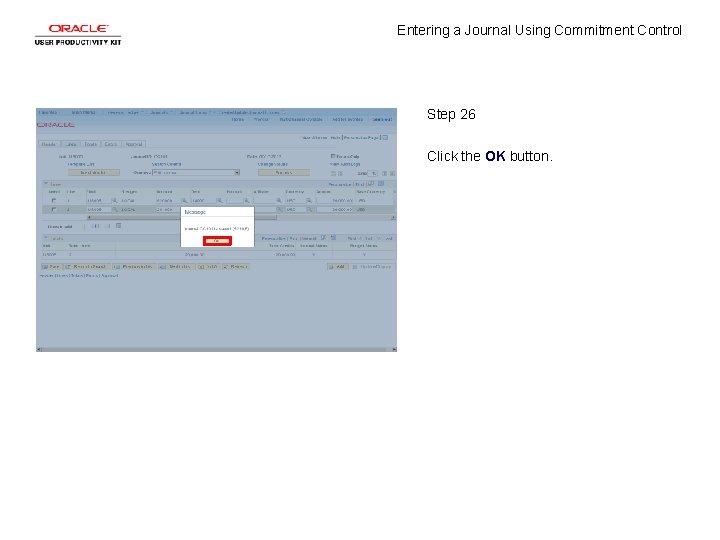Screen dimensions: 720x540
Task: Click the Sign out link
Action: coord(382,119)
